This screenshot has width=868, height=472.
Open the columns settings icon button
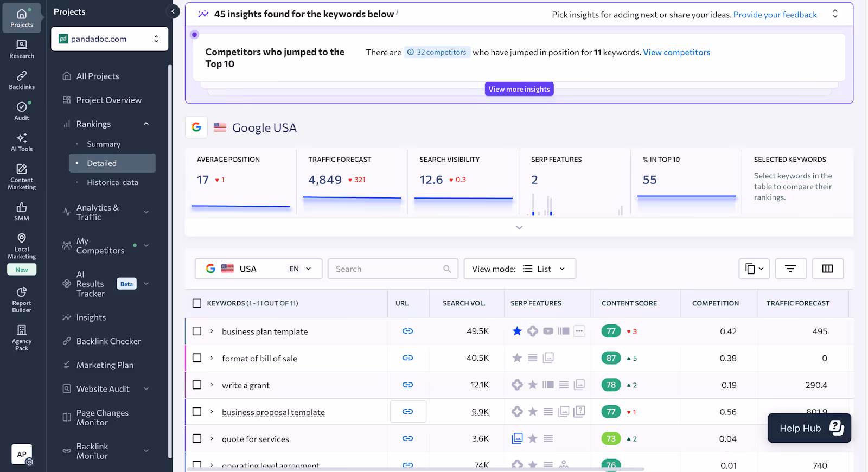click(827, 269)
